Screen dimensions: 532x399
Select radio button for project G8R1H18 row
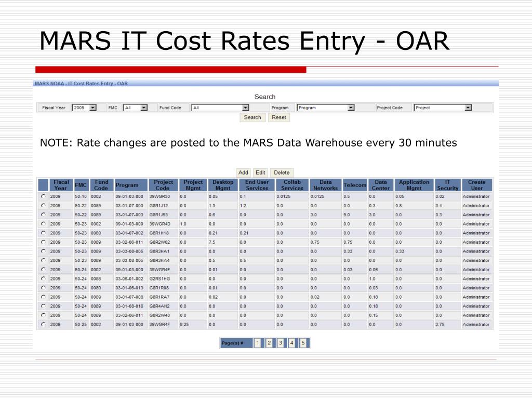pos(44,233)
